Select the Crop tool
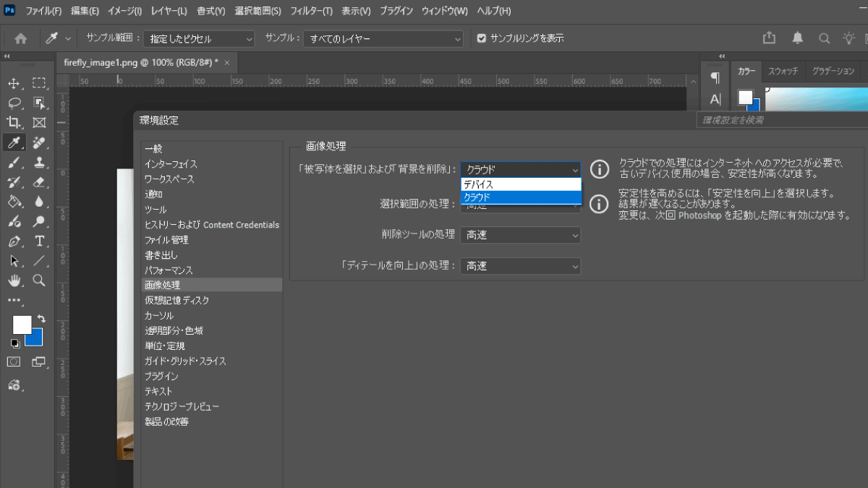The width and height of the screenshot is (868, 488). [x=13, y=122]
